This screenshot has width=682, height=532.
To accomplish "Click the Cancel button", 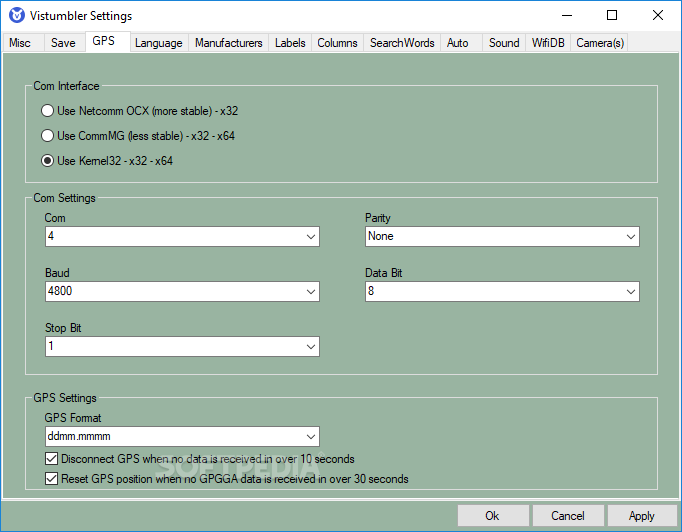I will [x=568, y=515].
